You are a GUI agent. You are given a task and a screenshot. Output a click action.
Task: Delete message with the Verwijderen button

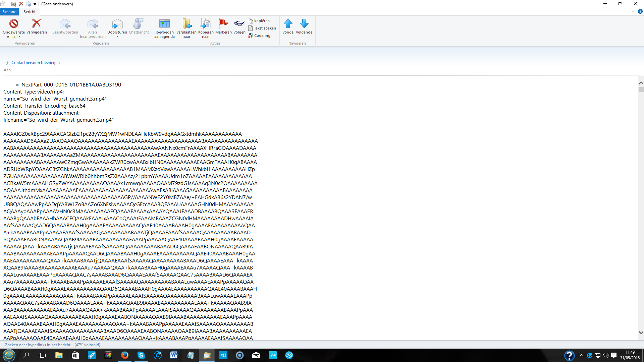pos(37,26)
